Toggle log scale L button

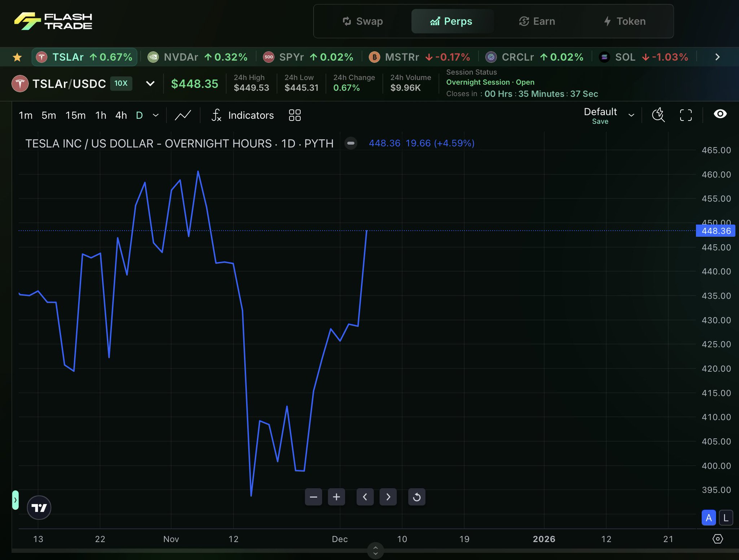click(726, 518)
